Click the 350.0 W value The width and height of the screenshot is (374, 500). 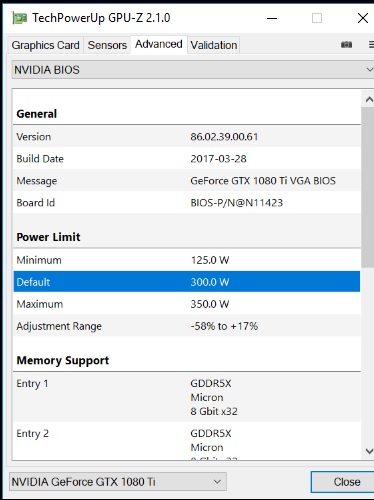pyautogui.click(x=210, y=304)
